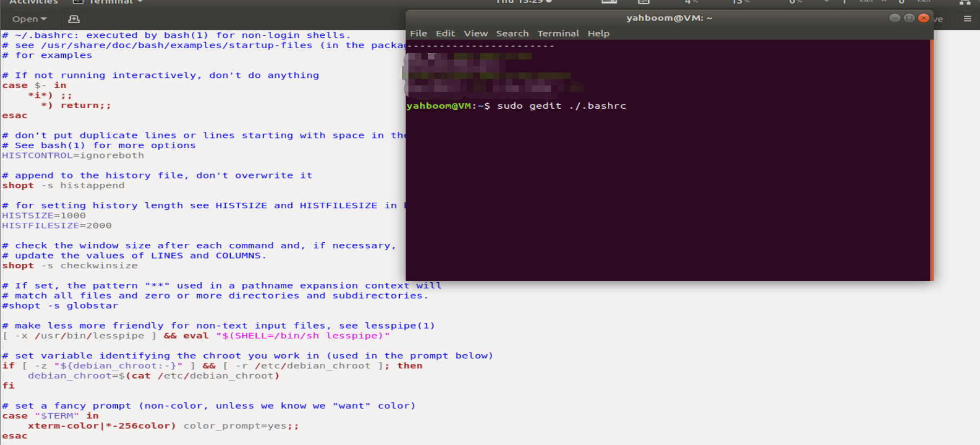This screenshot has height=445, width=980.
Task: Click the terminal's orange vertical scrollbar
Action: click(931, 160)
